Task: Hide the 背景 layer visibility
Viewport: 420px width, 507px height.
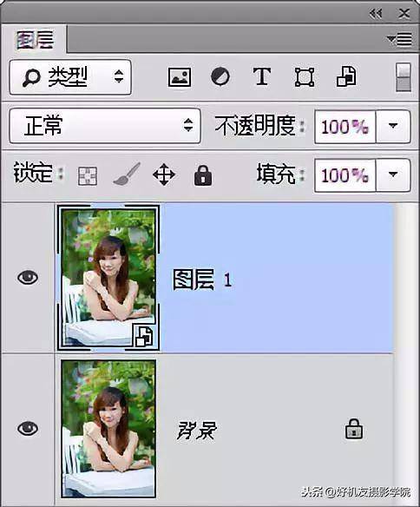Action: 28,429
